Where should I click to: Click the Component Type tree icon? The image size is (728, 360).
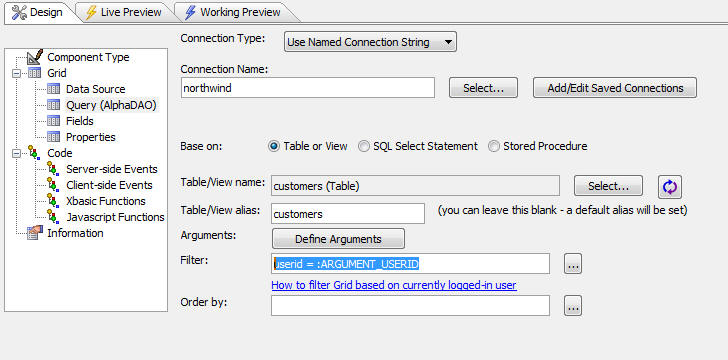click(35, 57)
